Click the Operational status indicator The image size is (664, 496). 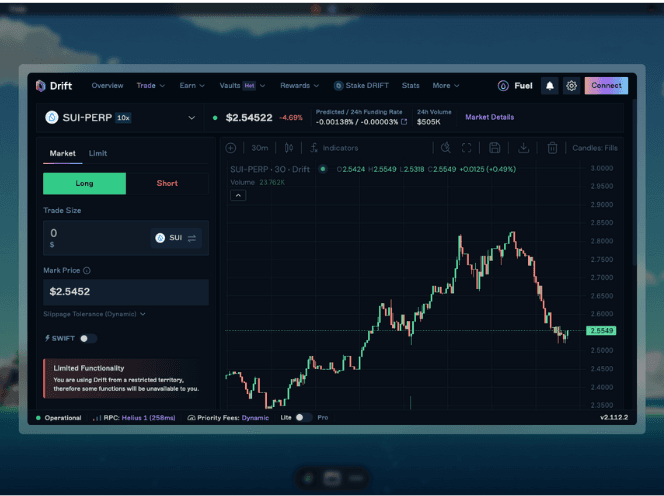tap(59, 418)
